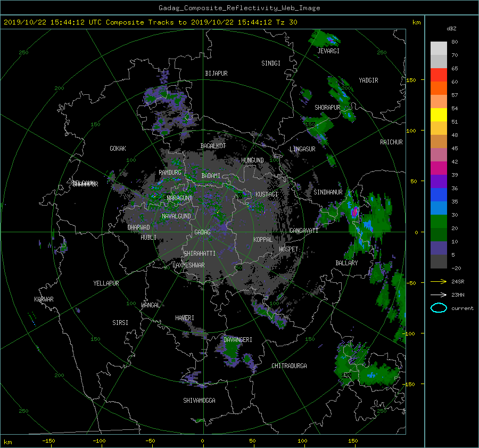Click the BALLARY city label

coord(346,263)
